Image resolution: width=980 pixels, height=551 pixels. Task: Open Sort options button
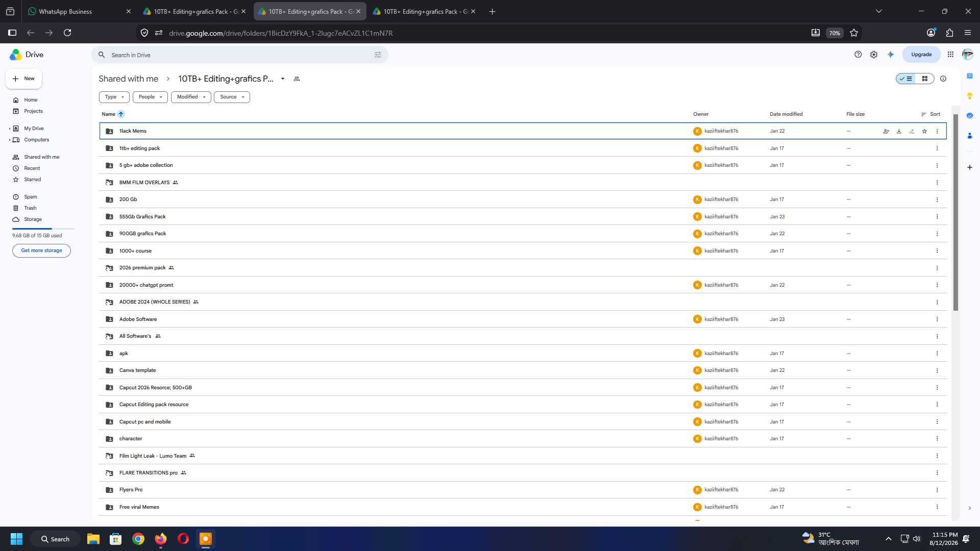tap(930, 114)
